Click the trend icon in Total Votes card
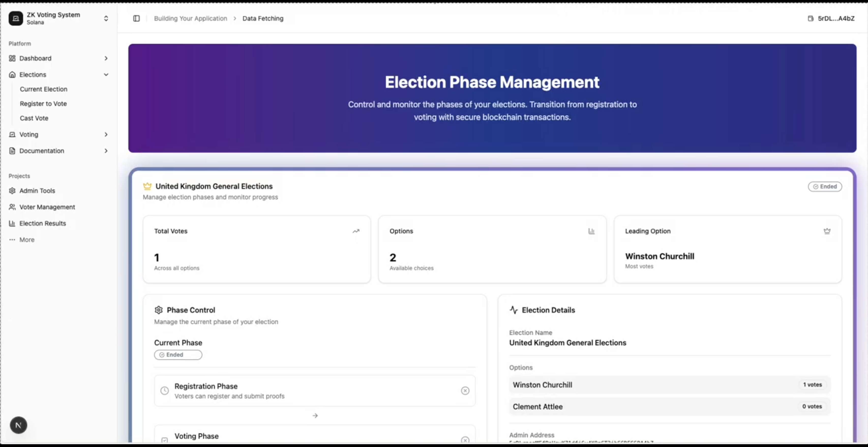868x447 pixels. tap(356, 231)
